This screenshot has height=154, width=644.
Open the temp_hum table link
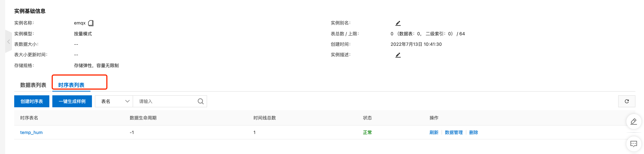31,133
